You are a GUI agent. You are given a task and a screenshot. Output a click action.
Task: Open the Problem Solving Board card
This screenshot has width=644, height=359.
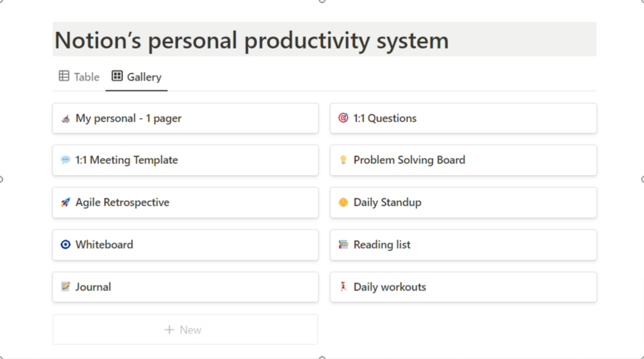tap(463, 160)
